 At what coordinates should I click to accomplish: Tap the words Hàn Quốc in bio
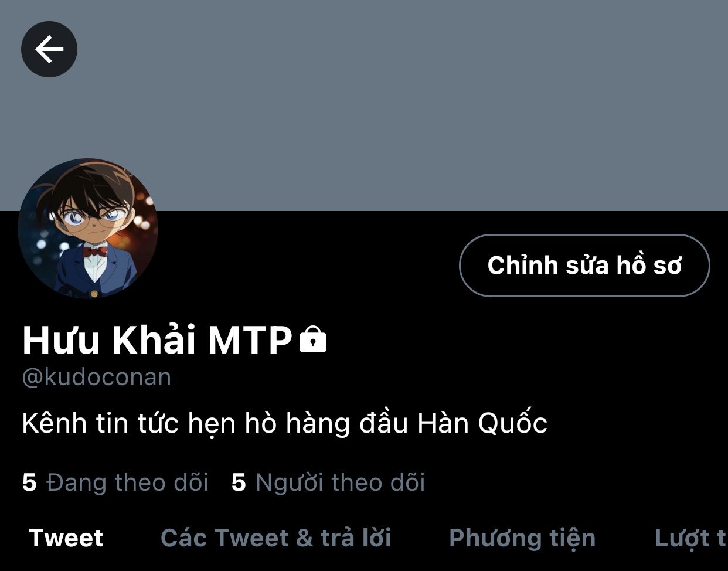pyautogui.click(x=482, y=423)
